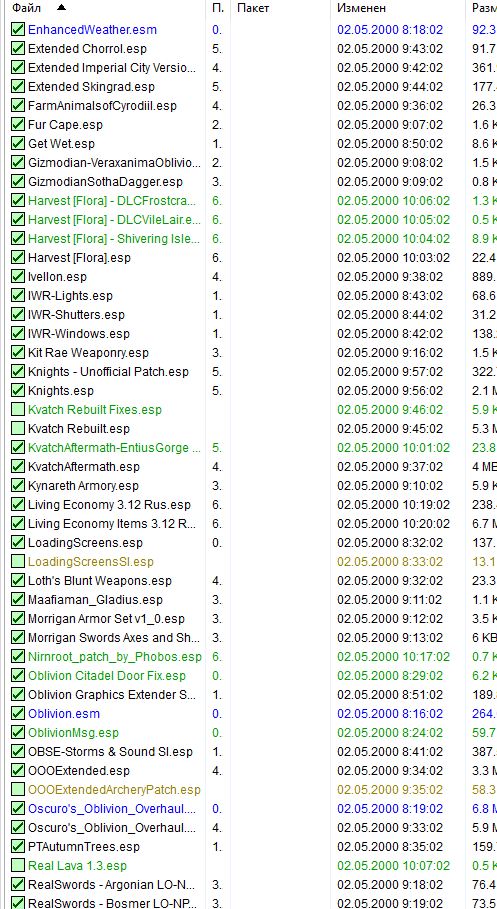This screenshot has width=497, height=909.
Task: Click the Nirnroot_patch_by_Phobos.esp entry
Action: (x=115, y=657)
